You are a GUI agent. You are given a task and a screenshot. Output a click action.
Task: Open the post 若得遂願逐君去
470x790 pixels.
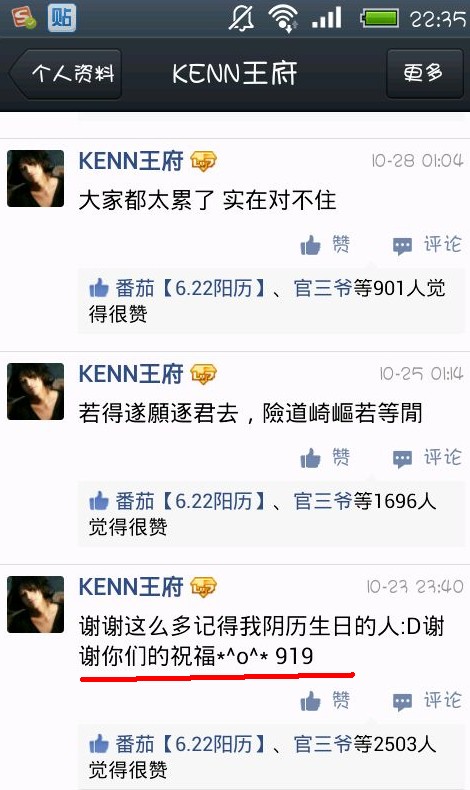pos(250,414)
